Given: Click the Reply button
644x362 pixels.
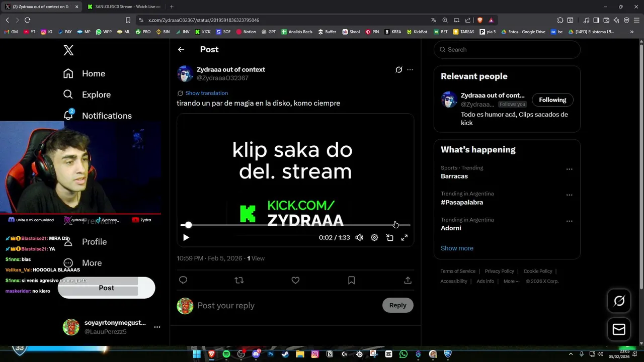Looking at the screenshot, I should pos(397,305).
